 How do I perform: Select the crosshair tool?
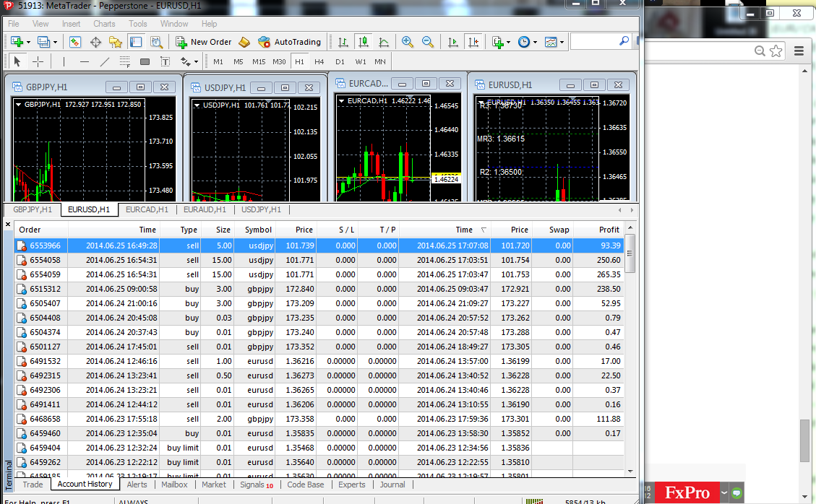point(38,62)
